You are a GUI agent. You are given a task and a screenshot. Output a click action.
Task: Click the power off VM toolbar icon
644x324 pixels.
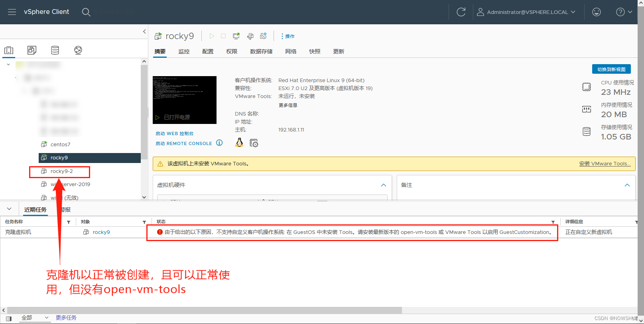tap(223, 36)
